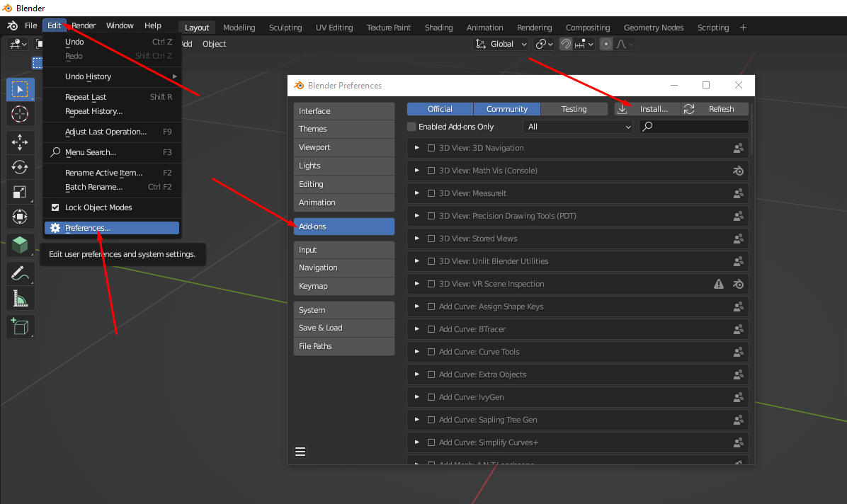Enable the 3D View: MeasureIt add-on checkbox

(x=431, y=193)
